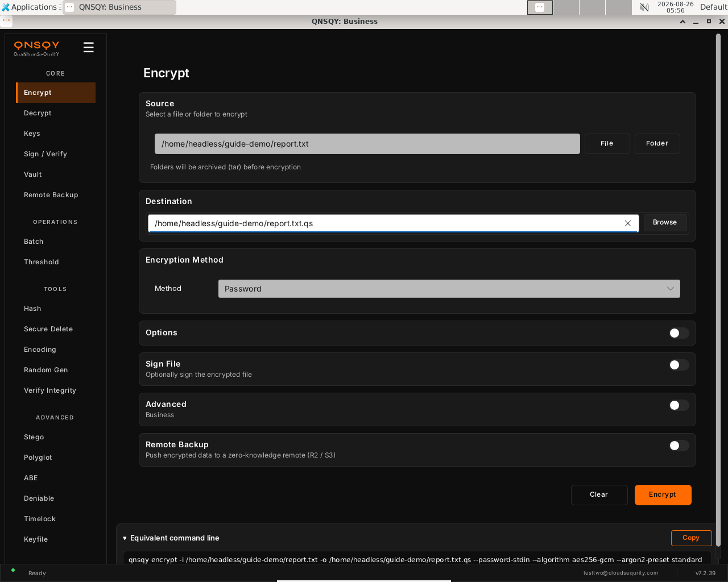Click the qnsqy encrypt command text
This screenshot has height=582, width=728.
(415, 560)
